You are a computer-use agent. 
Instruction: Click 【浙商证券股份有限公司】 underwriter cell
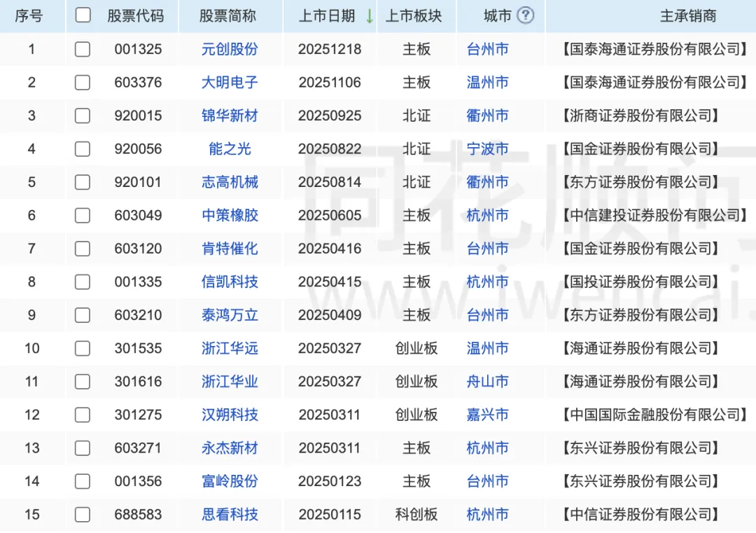(x=640, y=116)
